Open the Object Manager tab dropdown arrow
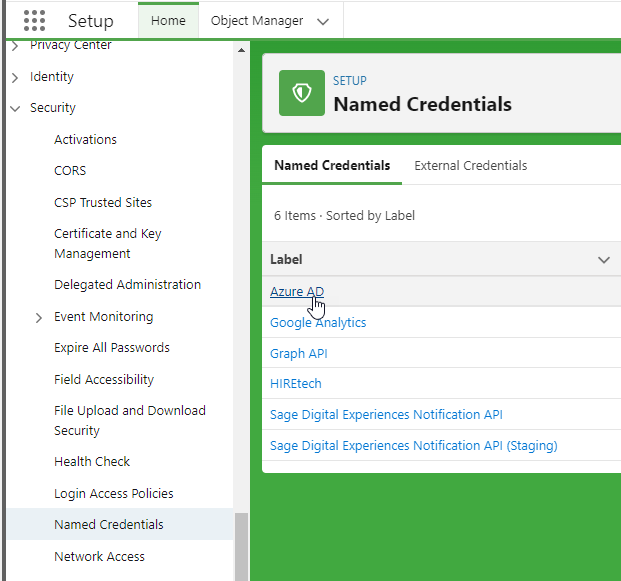 point(322,21)
